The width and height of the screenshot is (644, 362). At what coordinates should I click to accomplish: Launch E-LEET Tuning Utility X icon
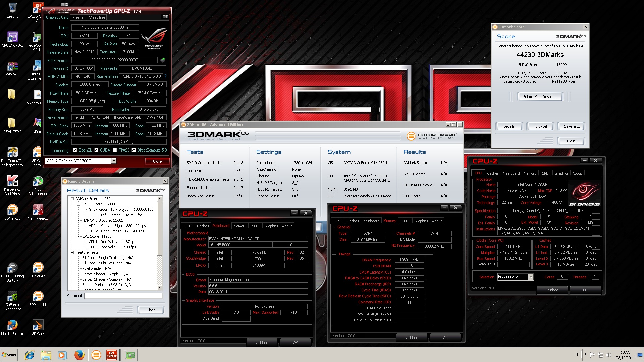click(x=12, y=271)
